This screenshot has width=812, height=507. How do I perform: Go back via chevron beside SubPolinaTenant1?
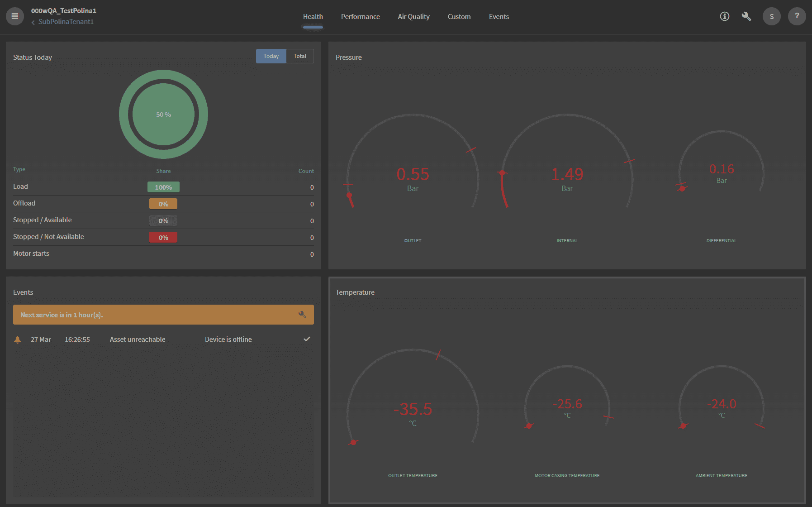(33, 22)
